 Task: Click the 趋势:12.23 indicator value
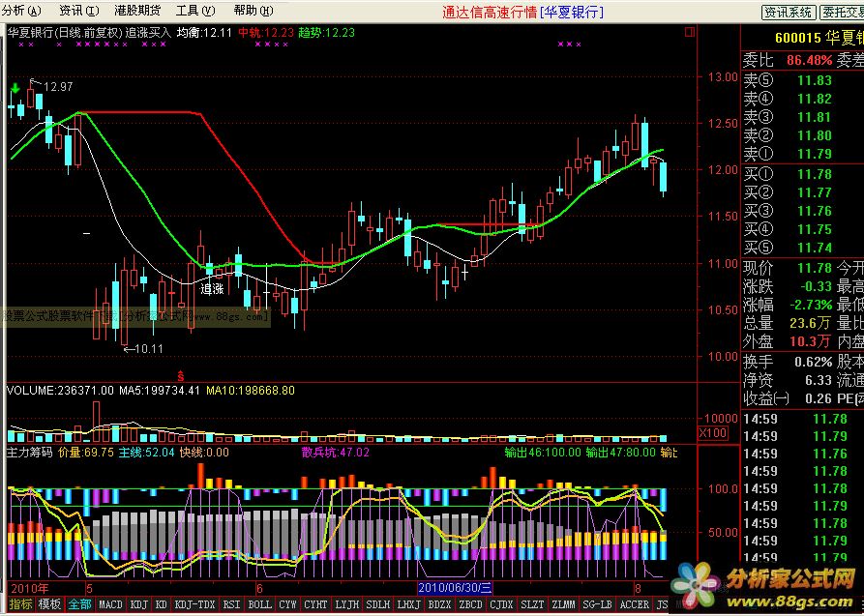point(327,33)
